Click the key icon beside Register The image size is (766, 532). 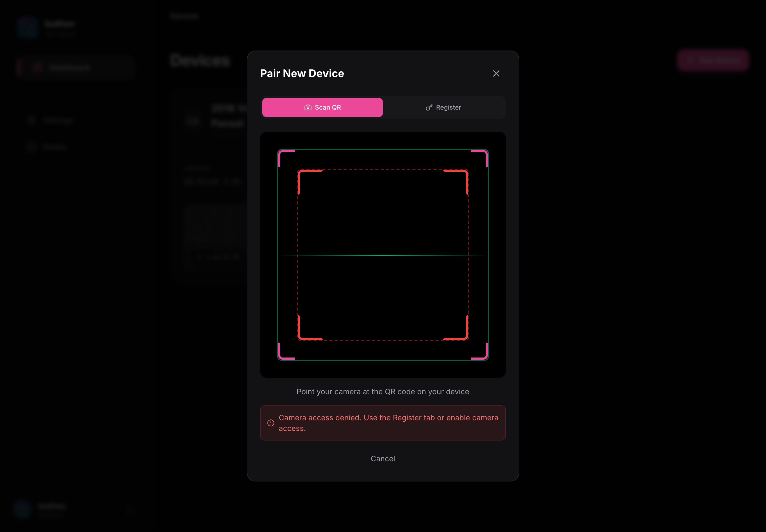pyautogui.click(x=429, y=107)
